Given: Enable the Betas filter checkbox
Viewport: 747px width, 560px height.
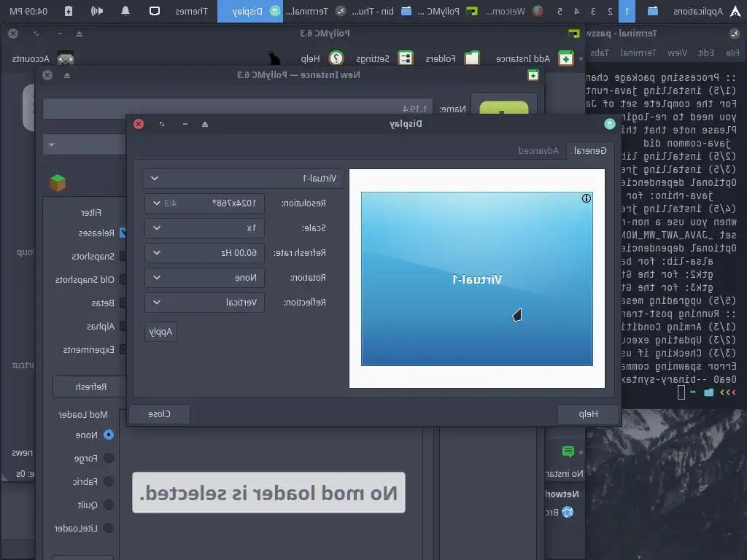Looking at the screenshot, I should (x=123, y=303).
